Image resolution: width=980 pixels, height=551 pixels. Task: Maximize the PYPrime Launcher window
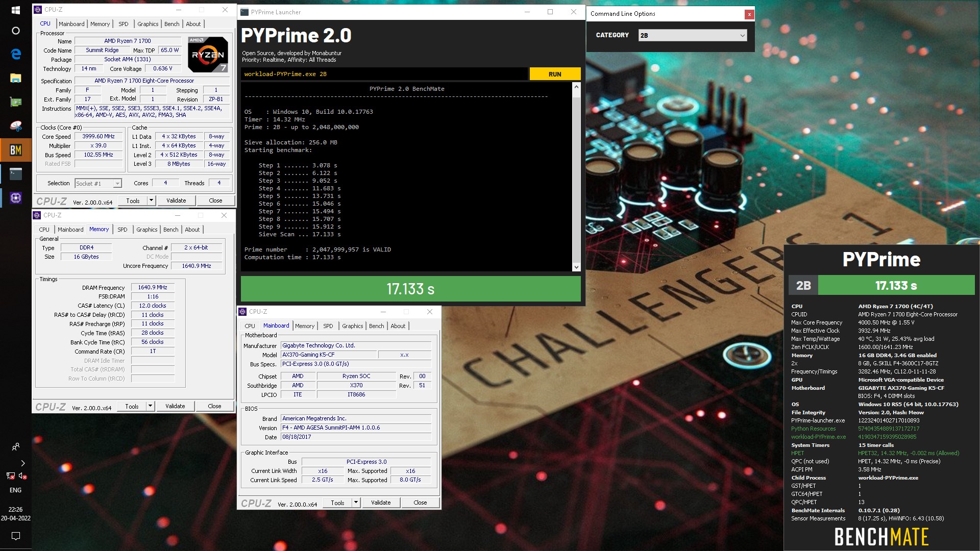click(550, 12)
